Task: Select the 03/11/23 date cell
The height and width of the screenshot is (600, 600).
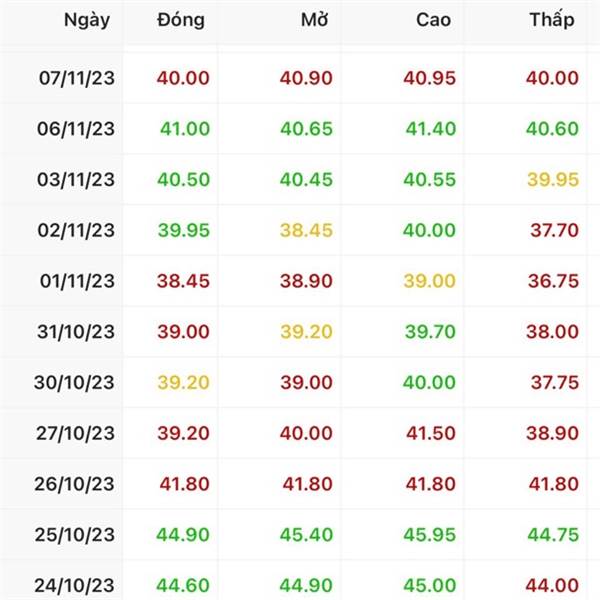Action: click(76, 179)
